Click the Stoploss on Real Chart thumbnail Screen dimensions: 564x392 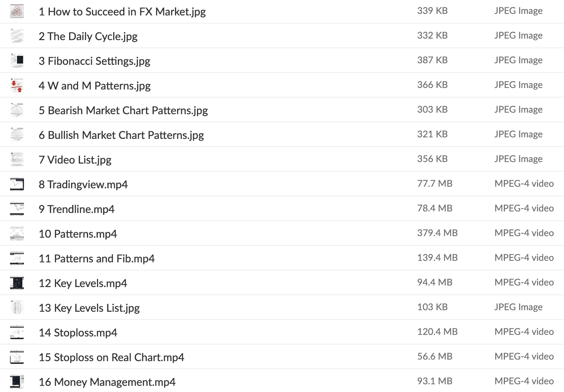(x=17, y=357)
